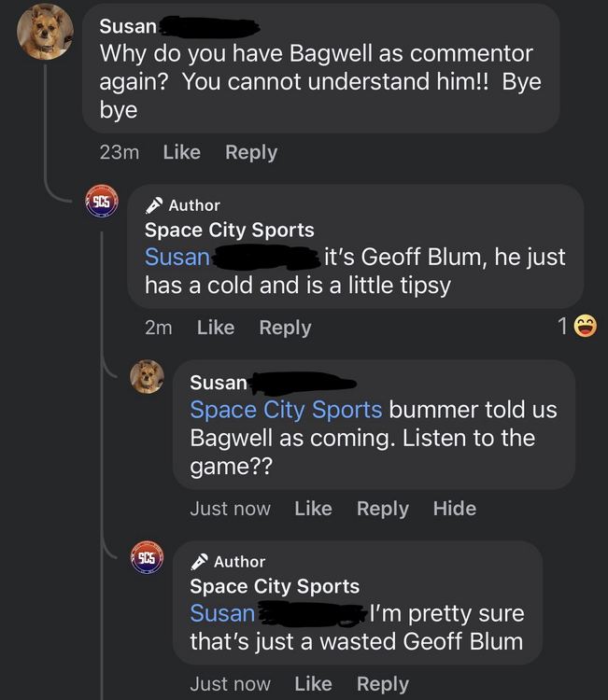Viewport: 608px width, 700px height.
Task: Tap the laughing emoji reaction
Action: coord(585,326)
